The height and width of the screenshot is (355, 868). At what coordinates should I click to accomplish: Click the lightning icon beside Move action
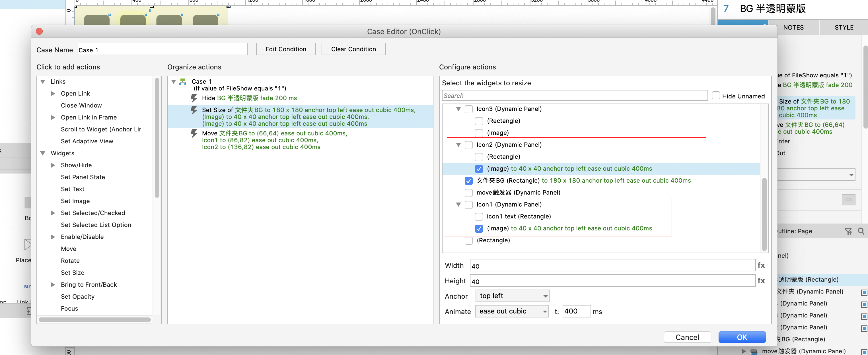click(x=194, y=133)
